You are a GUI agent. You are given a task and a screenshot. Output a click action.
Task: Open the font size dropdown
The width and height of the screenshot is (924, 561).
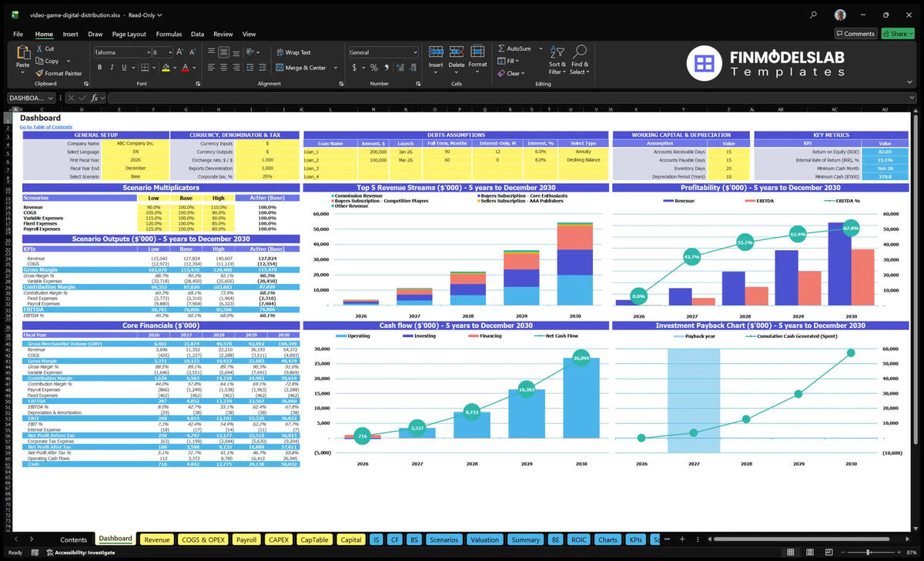(x=169, y=52)
